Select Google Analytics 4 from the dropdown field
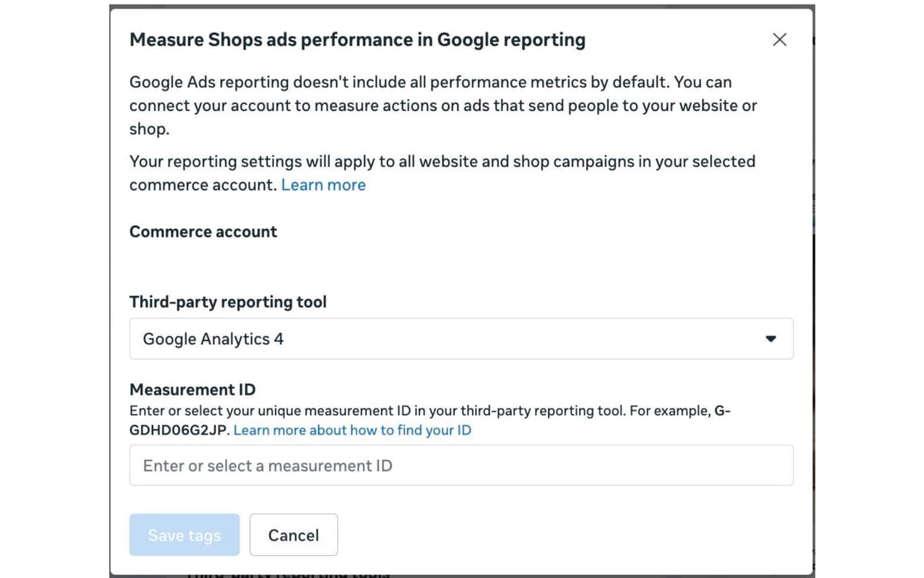The height and width of the screenshot is (578, 924). (x=462, y=338)
